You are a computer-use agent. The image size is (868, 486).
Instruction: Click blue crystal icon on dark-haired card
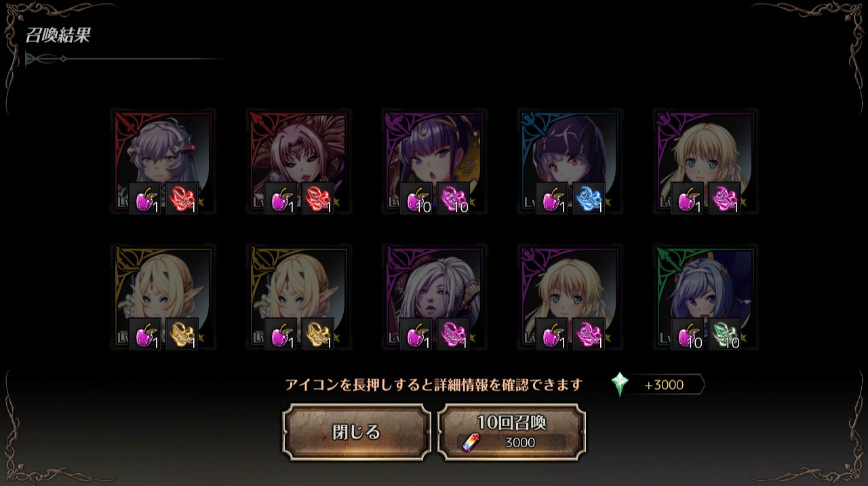[589, 199]
